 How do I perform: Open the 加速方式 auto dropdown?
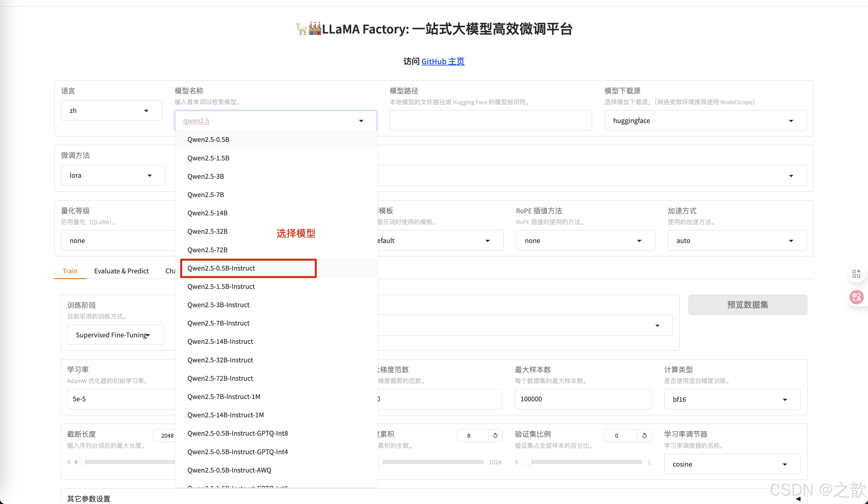point(737,240)
